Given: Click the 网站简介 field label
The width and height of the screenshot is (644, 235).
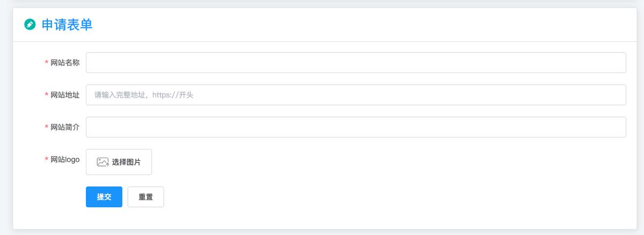Looking at the screenshot, I should tap(65, 127).
